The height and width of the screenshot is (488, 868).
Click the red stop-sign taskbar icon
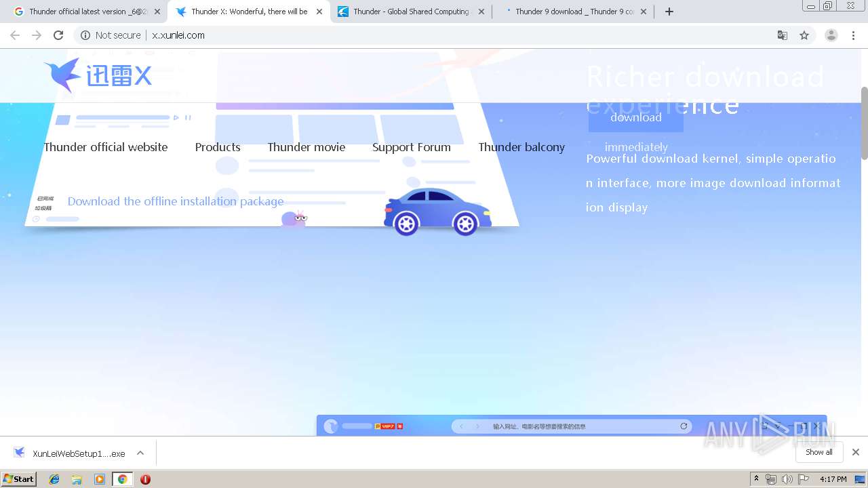[145, 479]
